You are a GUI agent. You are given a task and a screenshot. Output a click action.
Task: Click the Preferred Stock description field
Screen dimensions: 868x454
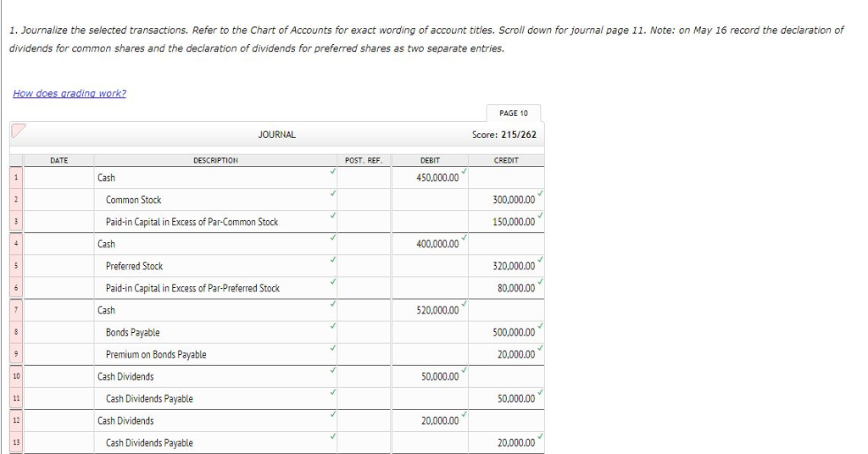[x=215, y=266]
